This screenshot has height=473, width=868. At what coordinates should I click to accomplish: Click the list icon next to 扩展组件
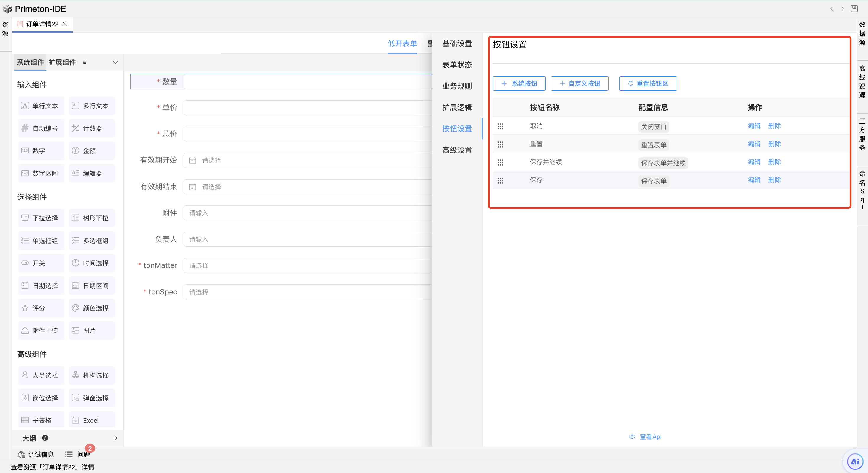point(84,62)
